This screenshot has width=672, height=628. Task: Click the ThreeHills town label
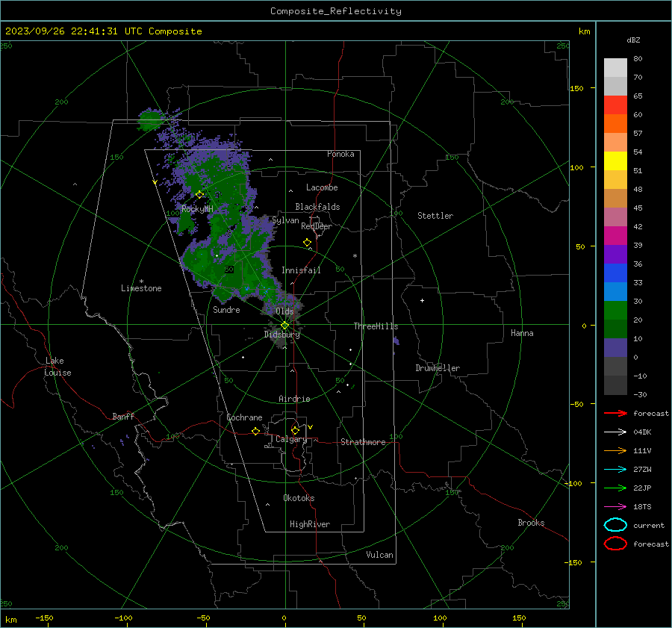[376, 326]
